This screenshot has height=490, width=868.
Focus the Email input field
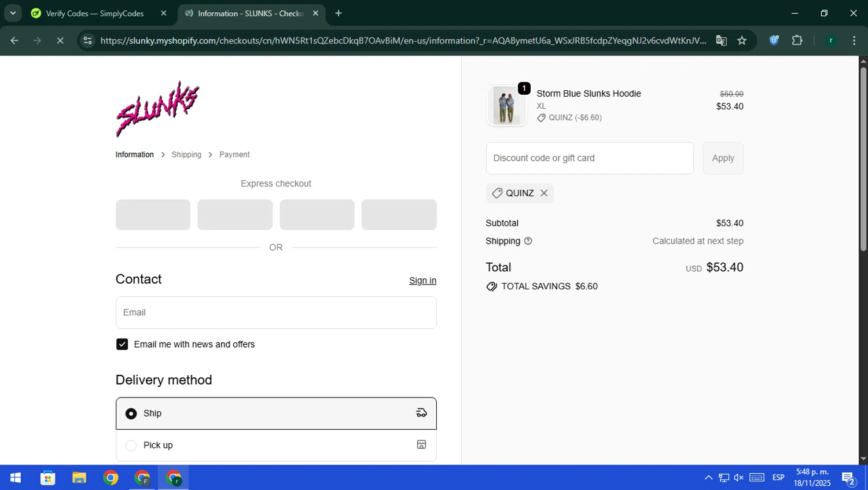276,312
